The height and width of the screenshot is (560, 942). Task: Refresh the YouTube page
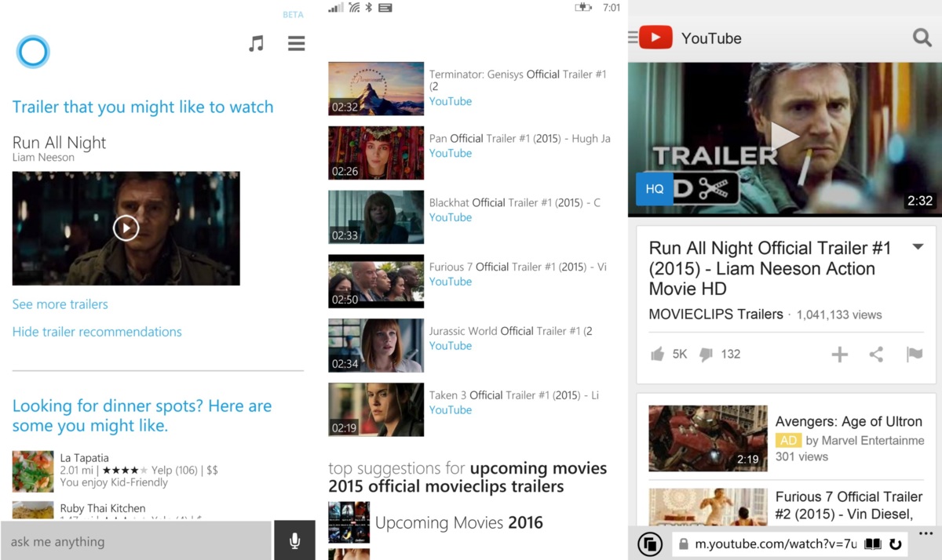coord(895,544)
